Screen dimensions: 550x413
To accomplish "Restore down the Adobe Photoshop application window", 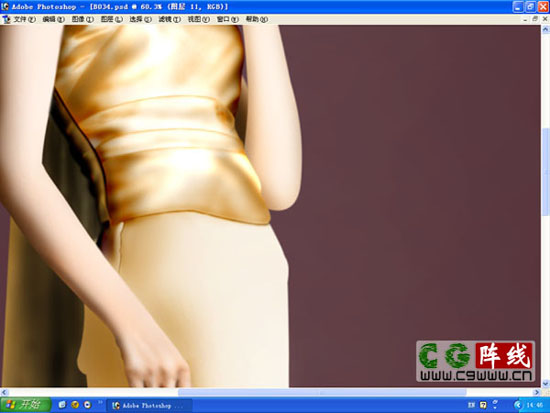I will pyautogui.click(x=531, y=7).
